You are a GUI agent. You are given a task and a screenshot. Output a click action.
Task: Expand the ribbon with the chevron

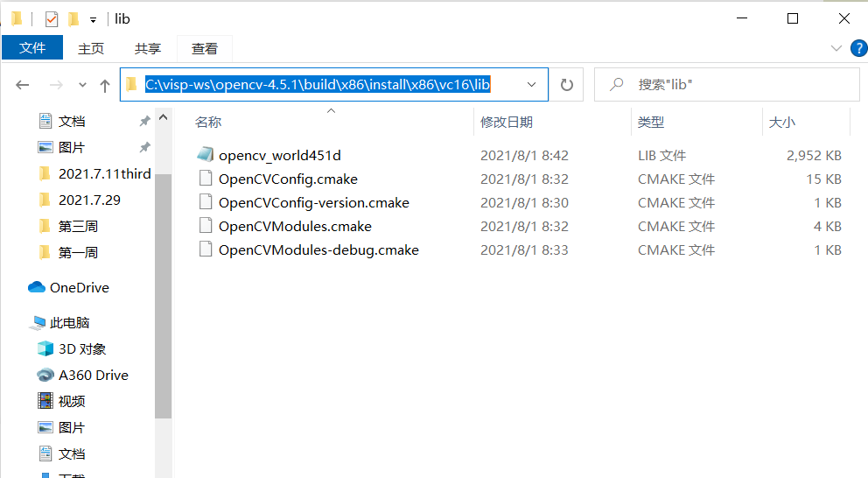(x=836, y=48)
